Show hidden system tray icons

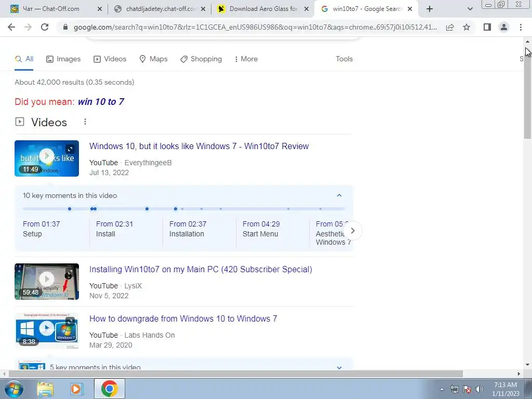pos(442,389)
